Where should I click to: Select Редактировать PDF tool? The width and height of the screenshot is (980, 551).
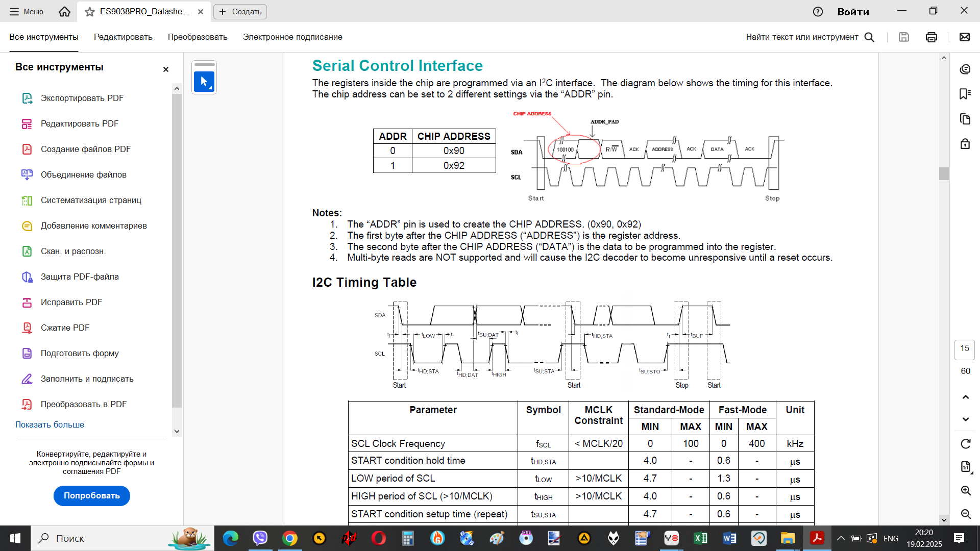click(x=79, y=123)
